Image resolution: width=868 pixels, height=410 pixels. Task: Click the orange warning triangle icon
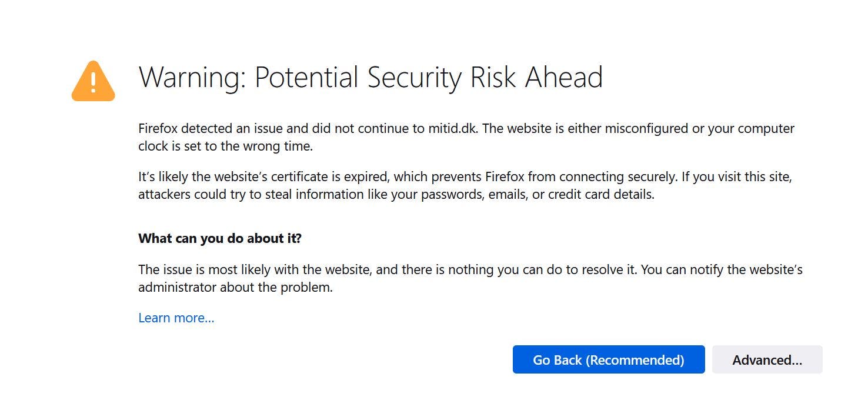(x=93, y=82)
